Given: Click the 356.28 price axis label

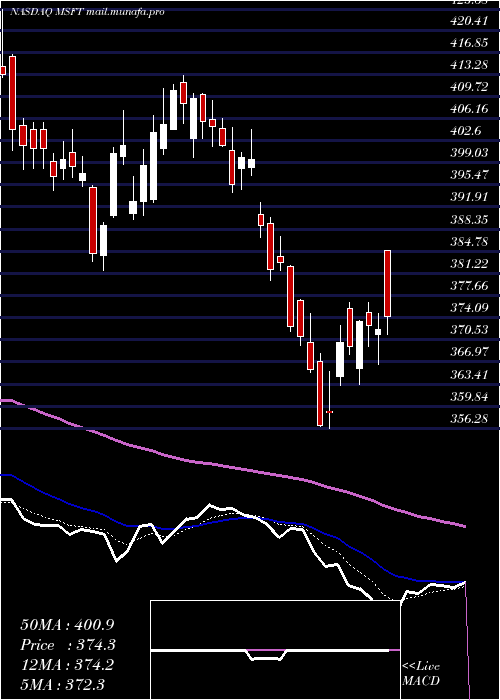Looking at the screenshot, I should tap(470, 418).
